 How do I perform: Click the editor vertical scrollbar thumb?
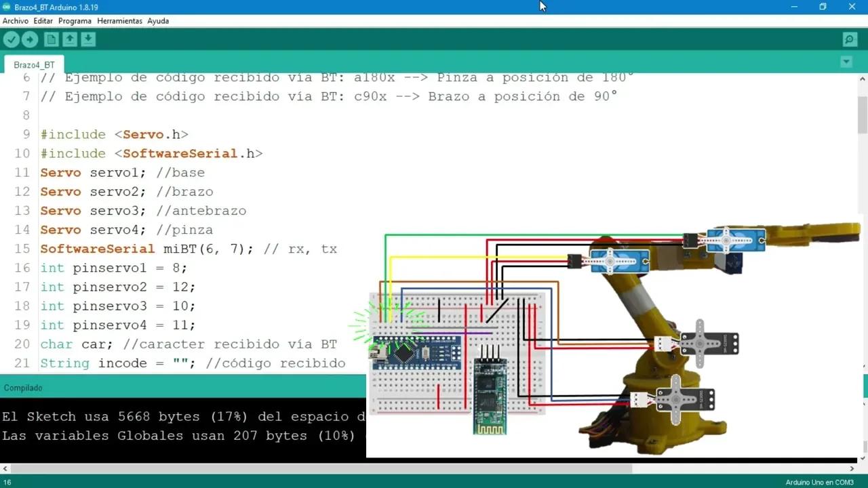pyautogui.click(x=862, y=115)
